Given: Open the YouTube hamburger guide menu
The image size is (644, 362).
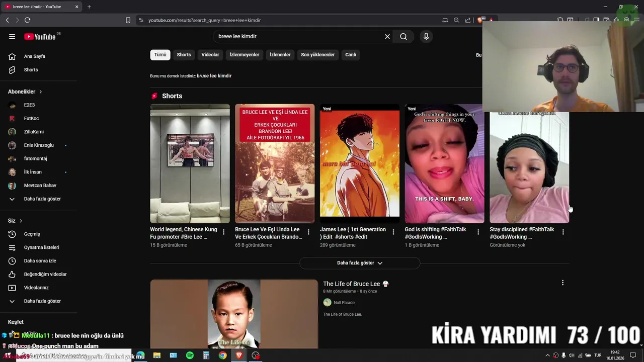Looking at the screenshot, I should (x=12, y=36).
